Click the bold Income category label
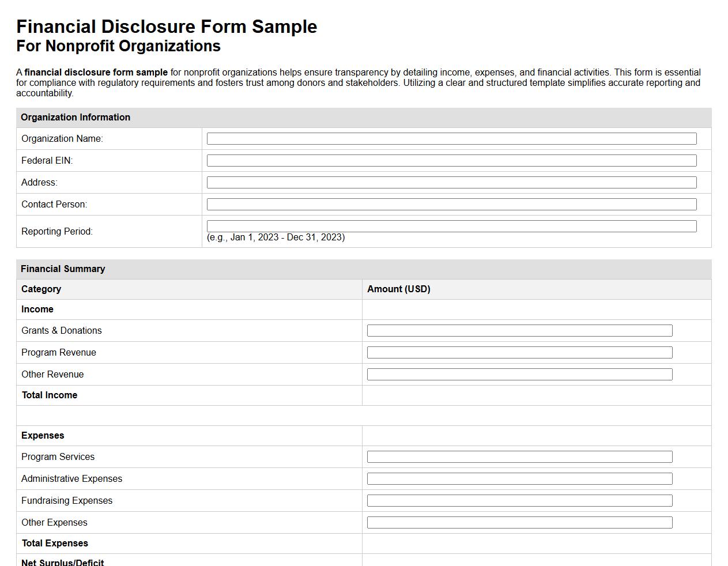 [37, 310]
